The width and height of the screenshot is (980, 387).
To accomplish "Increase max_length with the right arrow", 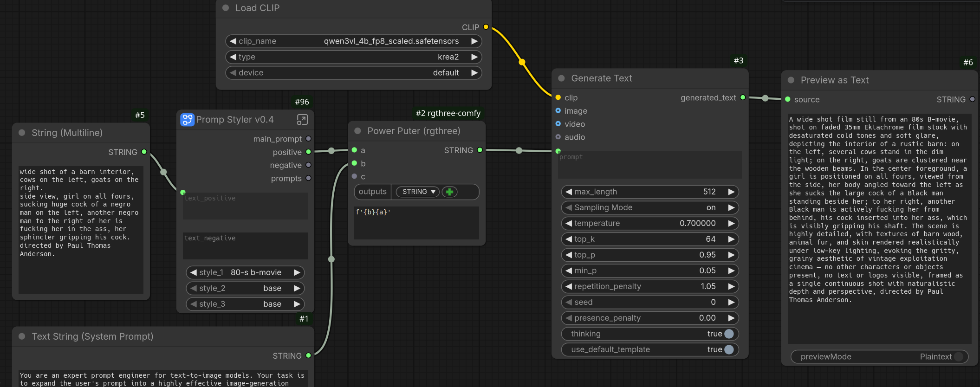I will point(731,192).
